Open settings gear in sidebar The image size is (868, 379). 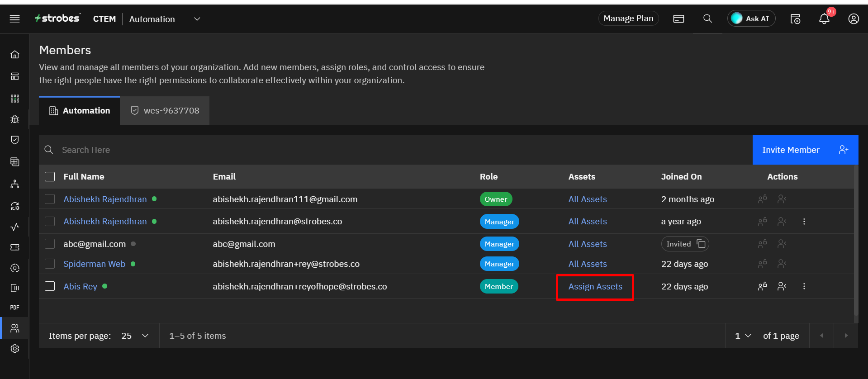pyautogui.click(x=15, y=349)
